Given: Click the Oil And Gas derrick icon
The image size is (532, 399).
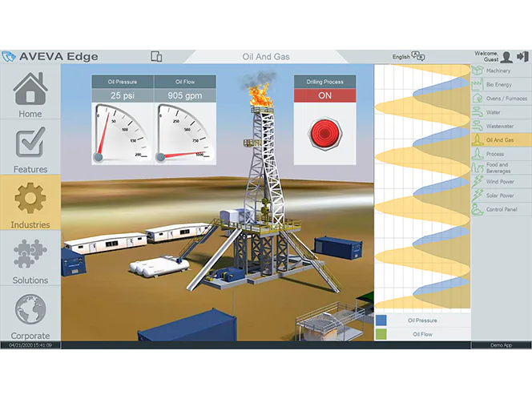Looking at the screenshot, I should pyautogui.click(x=478, y=139).
